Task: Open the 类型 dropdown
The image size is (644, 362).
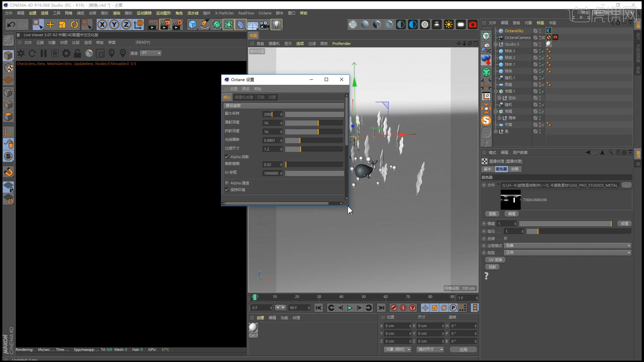Action: coord(568,253)
